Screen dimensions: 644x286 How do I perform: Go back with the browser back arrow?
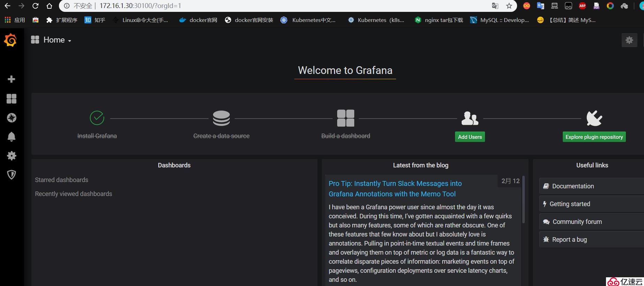(7, 6)
